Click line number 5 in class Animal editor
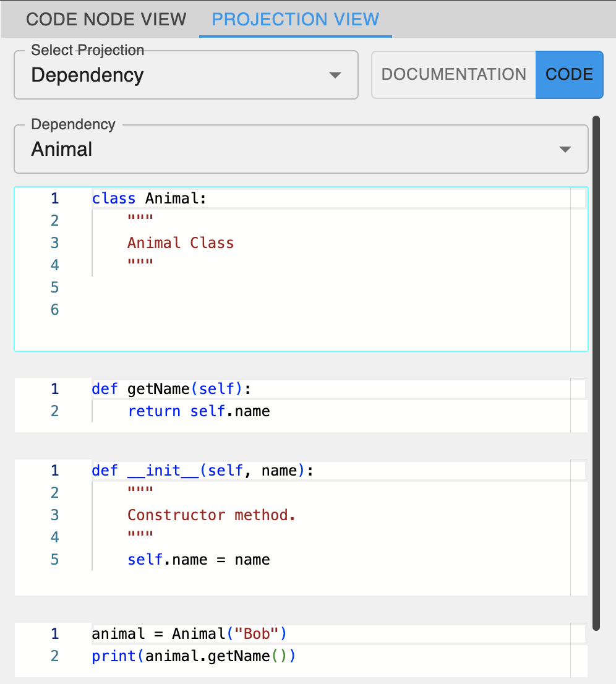This screenshot has height=684, width=616. click(54, 288)
